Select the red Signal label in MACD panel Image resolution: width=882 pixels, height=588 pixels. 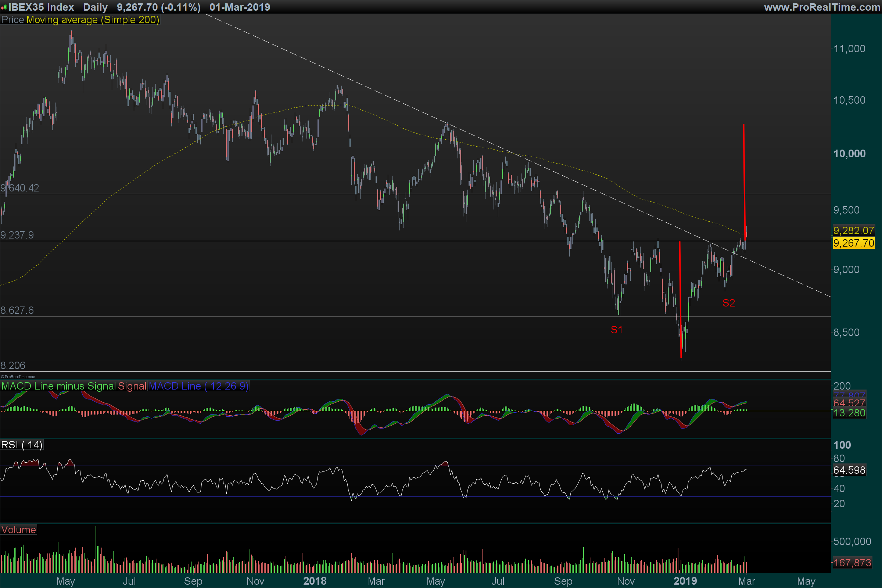pyautogui.click(x=132, y=386)
